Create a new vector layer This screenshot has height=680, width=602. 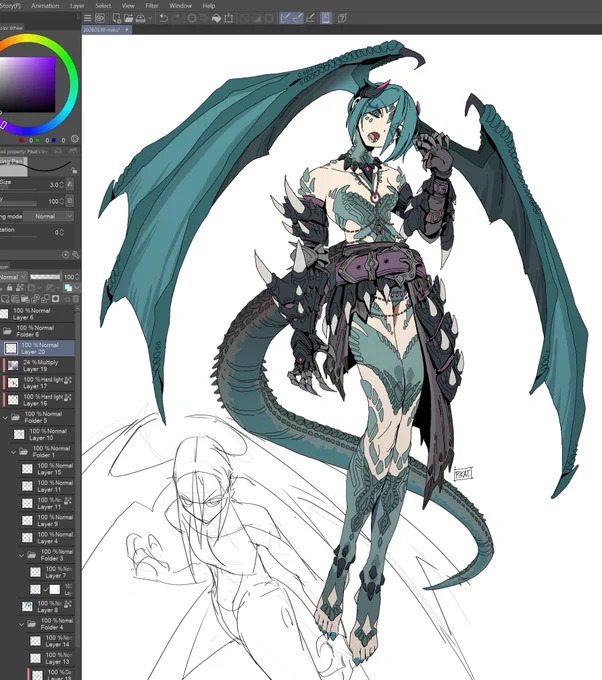point(15,299)
